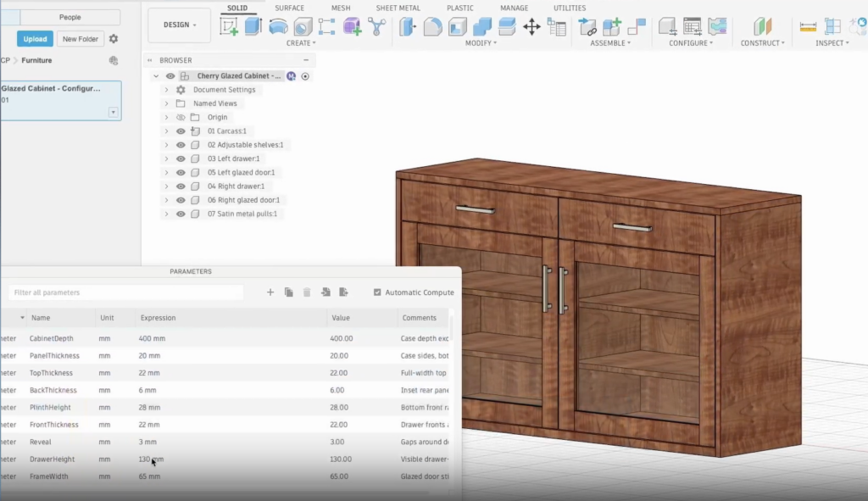Expand the Named Views node
This screenshot has height=501, width=868.
click(x=166, y=103)
